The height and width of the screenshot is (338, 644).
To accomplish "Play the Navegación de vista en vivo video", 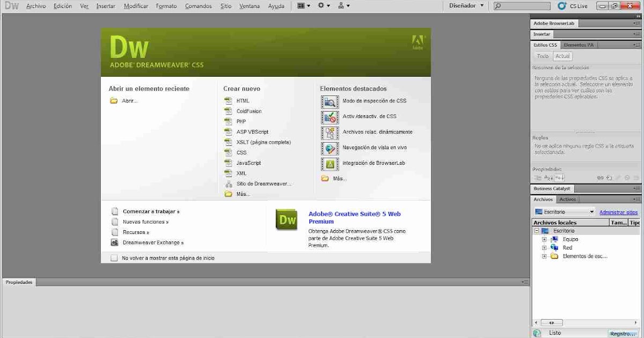I will click(330, 148).
